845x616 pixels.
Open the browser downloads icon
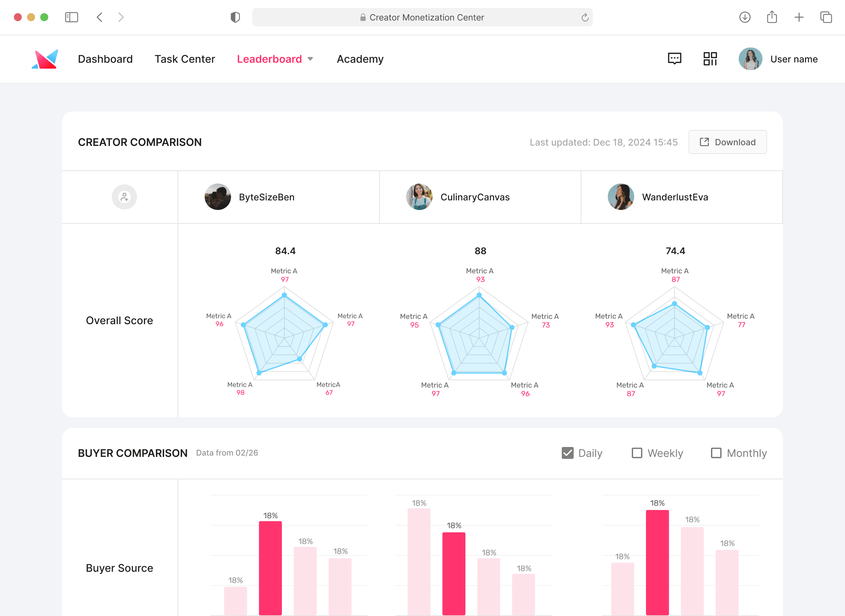tap(745, 17)
